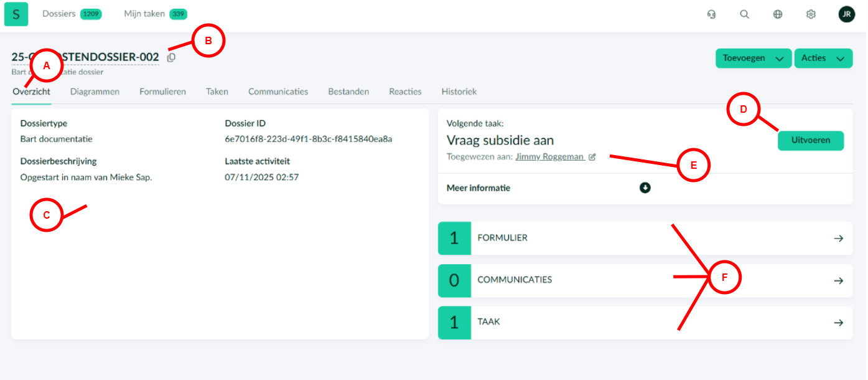Expand Meer informatie with down arrow
Viewport: 868px width, 380px height.
pos(645,188)
